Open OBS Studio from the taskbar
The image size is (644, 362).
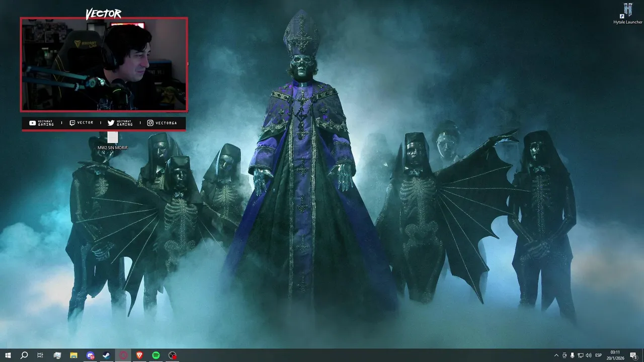click(173, 355)
